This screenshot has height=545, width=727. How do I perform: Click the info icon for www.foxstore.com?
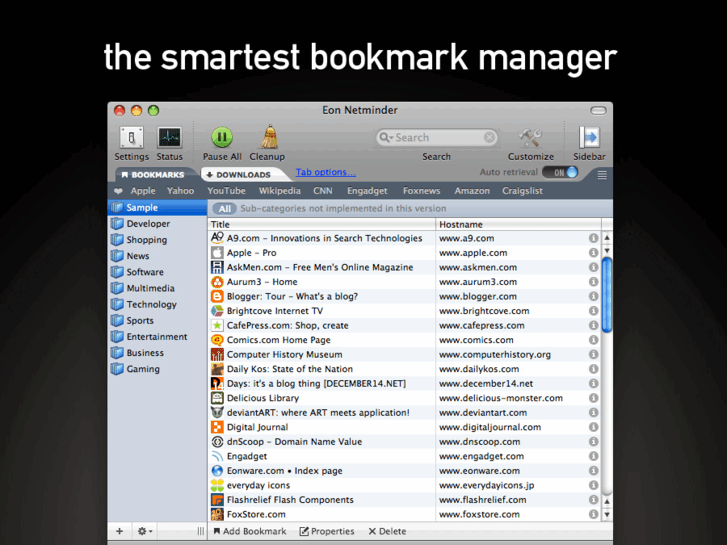tap(593, 514)
